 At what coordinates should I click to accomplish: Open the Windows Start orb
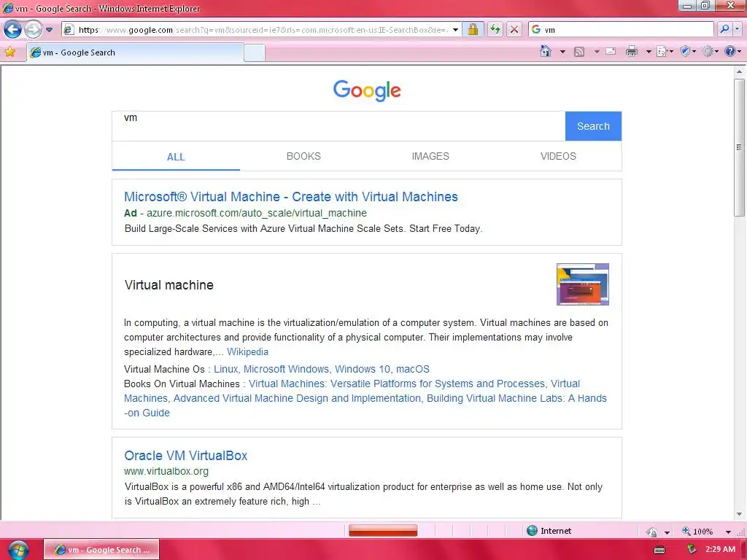pos(18,550)
